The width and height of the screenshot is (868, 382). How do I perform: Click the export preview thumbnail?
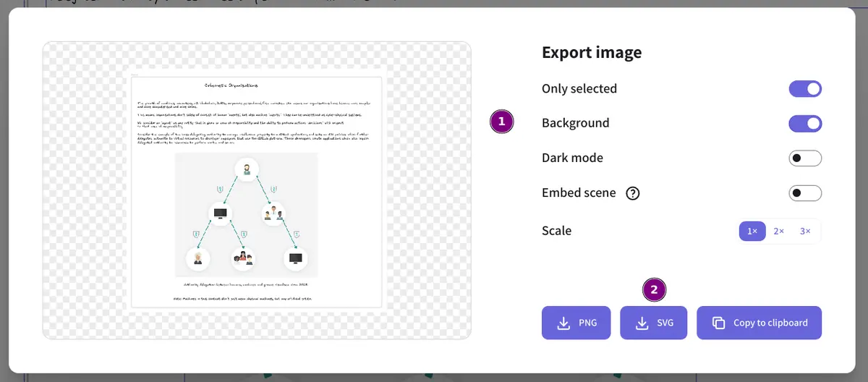click(257, 190)
